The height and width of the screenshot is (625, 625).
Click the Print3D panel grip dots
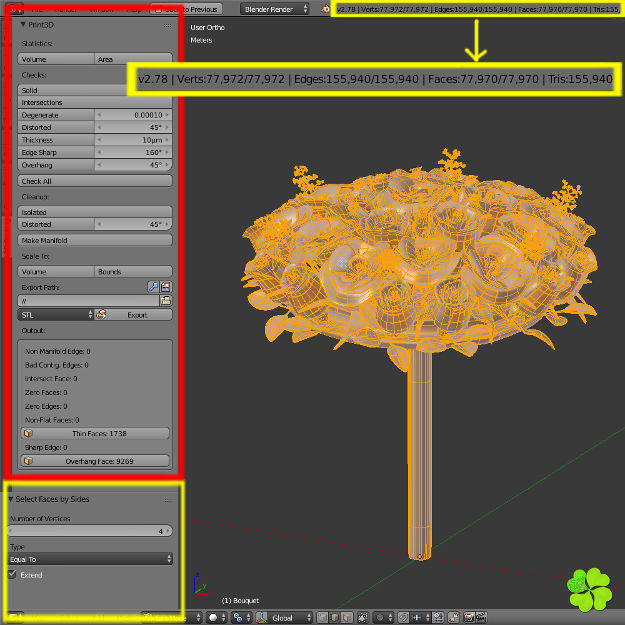point(167,25)
